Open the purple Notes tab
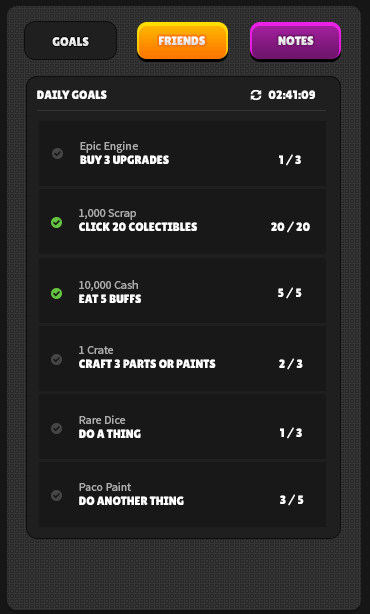 (x=296, y=41)
